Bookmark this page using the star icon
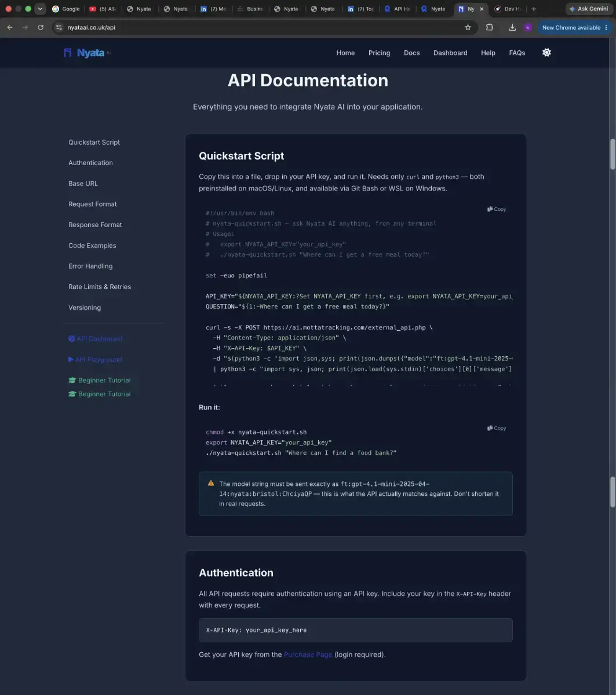The height and width of the screenshot is (695, 616). point(468,27)
